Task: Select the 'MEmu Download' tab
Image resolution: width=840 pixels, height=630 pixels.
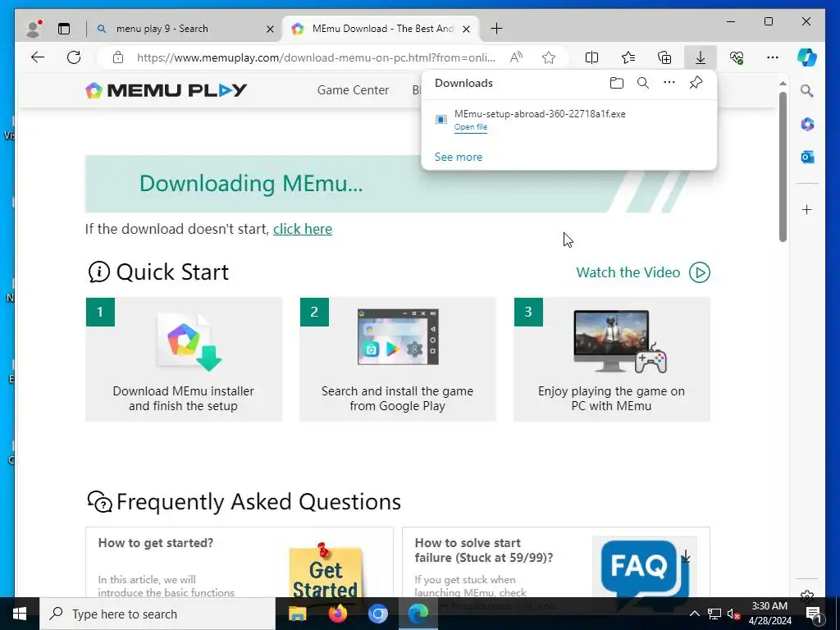Action: point(382,29)
